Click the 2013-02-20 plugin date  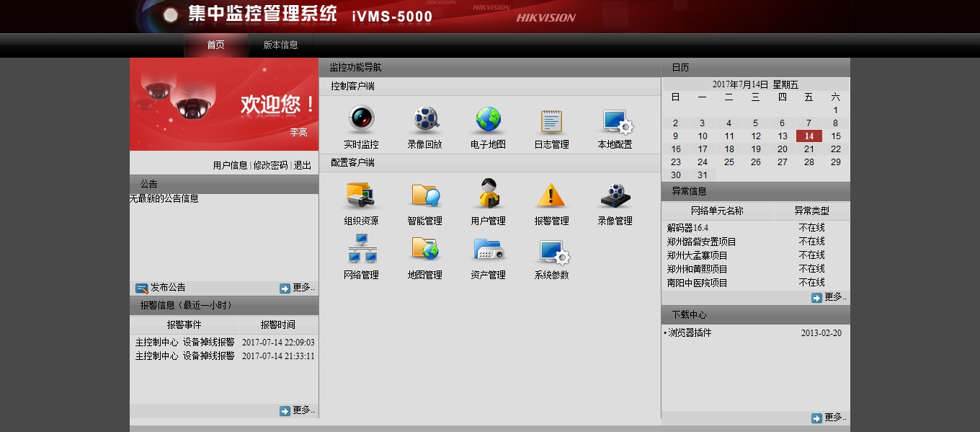click(x=821, y=333)
